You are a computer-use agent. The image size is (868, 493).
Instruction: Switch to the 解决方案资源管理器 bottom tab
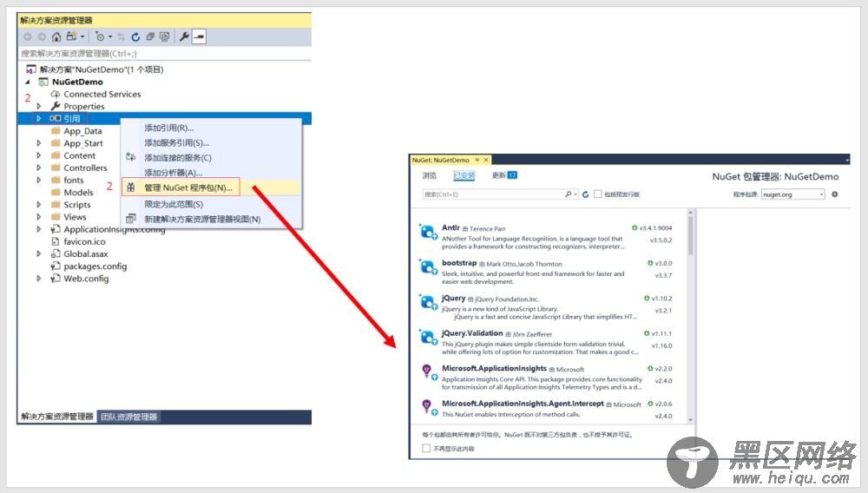(x=57, y=417)
